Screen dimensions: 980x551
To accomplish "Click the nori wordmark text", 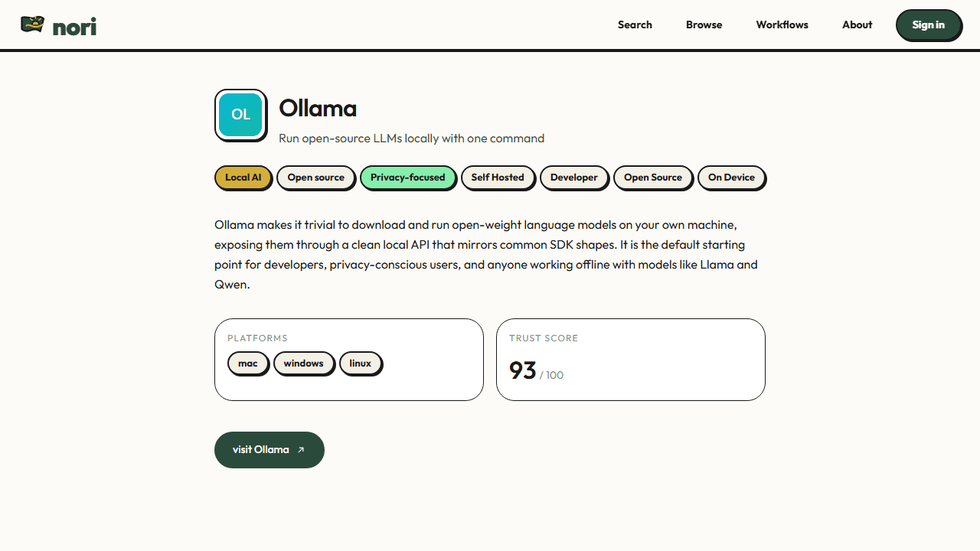I will (74, 27).
